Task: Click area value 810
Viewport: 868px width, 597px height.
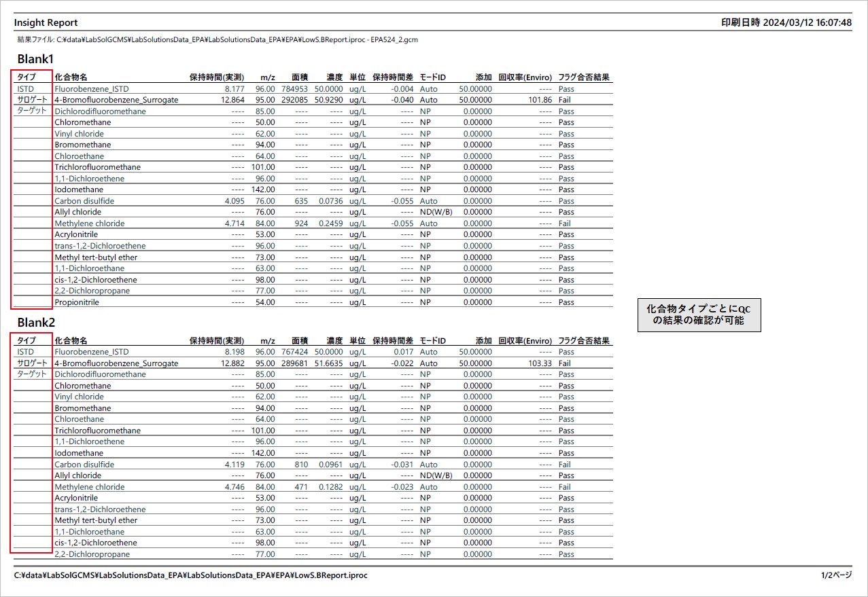Action: coord(301,465)
